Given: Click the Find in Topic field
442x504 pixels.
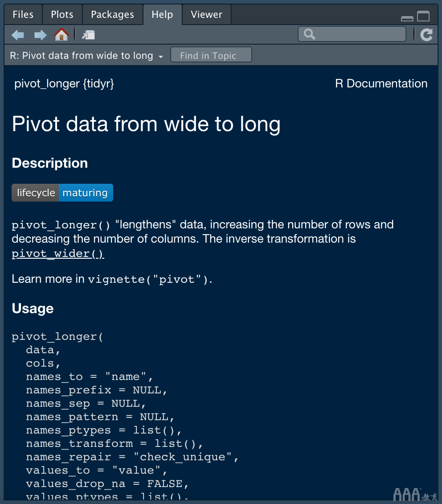Looking at the screenshot, I should [211, 55].
